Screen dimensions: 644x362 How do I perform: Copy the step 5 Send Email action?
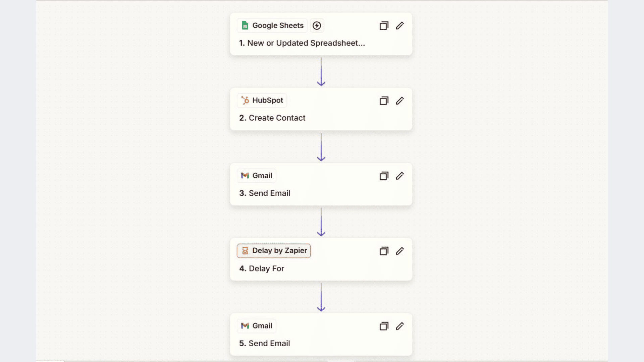coord(384,326)
